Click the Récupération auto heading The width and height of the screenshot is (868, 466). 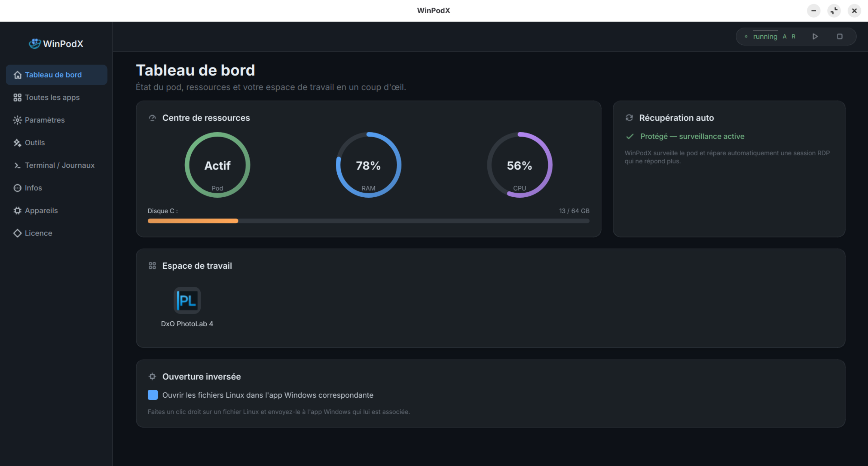(x=677, y=118)
